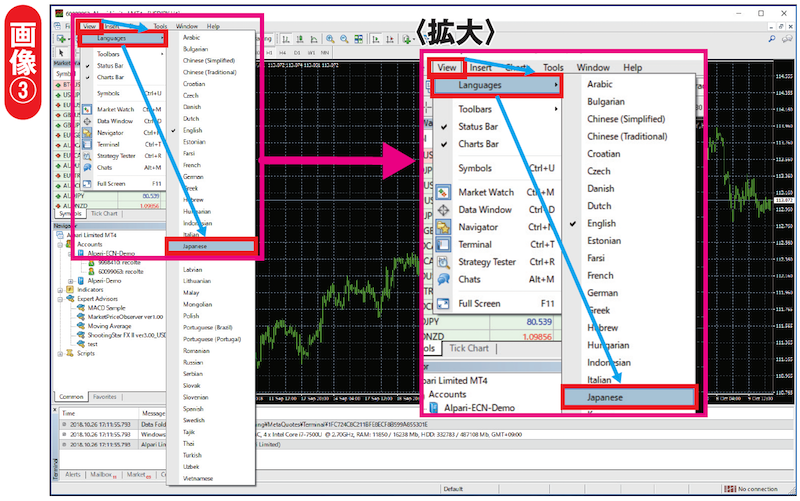800x501 pixels.
Task: Open the Alerts tab in Terminal
Action: (x=73, y=474)
